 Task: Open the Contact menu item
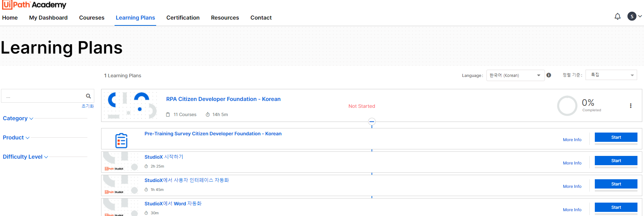[x=261, y=18]
